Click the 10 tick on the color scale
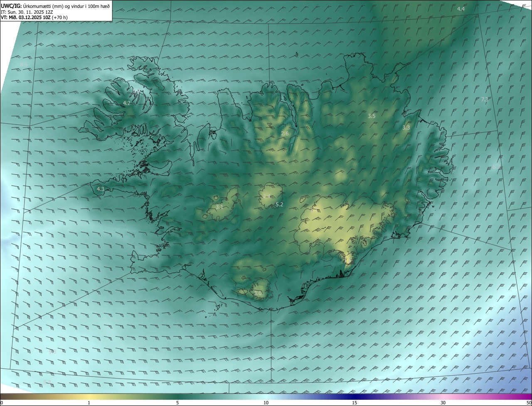Viewport: 532px width, 406px height. (x=266, y=403)
